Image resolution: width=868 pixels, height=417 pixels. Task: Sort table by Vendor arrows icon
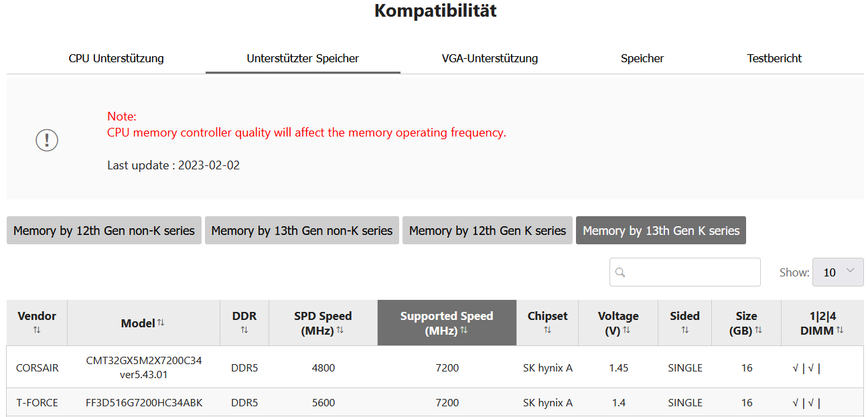(x=37, y=330)
